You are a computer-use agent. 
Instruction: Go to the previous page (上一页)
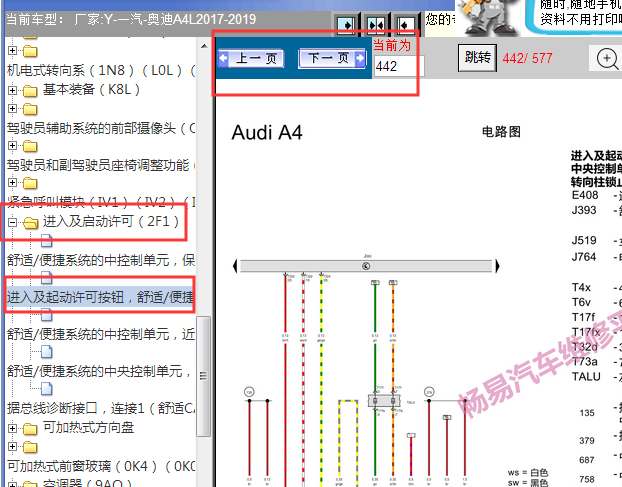(x=251, y=59)
